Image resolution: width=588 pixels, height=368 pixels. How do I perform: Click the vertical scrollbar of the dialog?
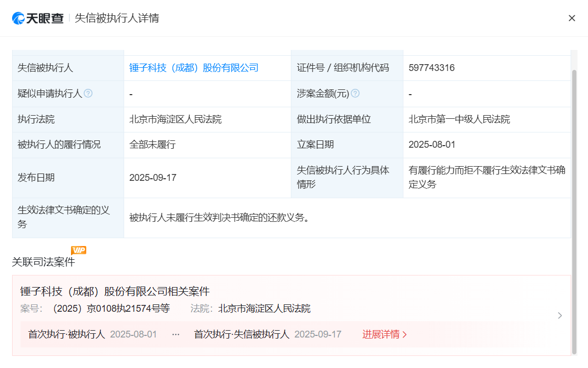[x=574, y=212]
